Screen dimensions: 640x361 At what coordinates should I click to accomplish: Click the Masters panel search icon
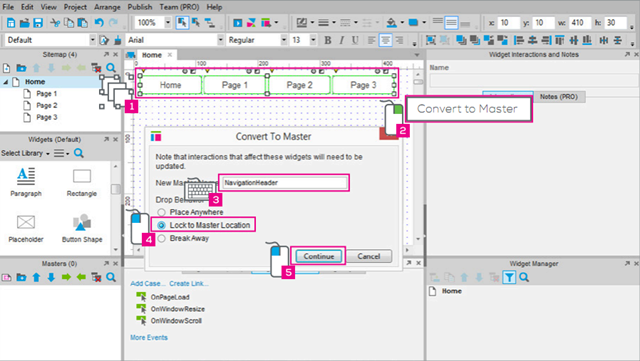coord(111,277)
